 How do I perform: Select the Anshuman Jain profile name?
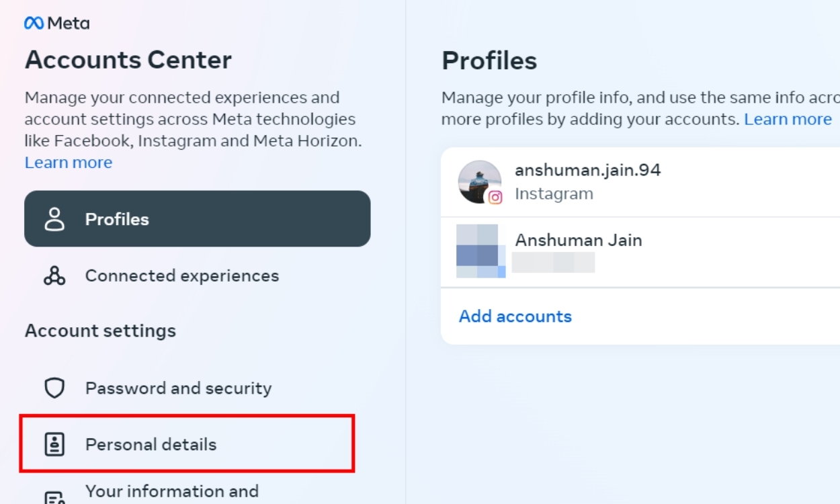(578, 240)
